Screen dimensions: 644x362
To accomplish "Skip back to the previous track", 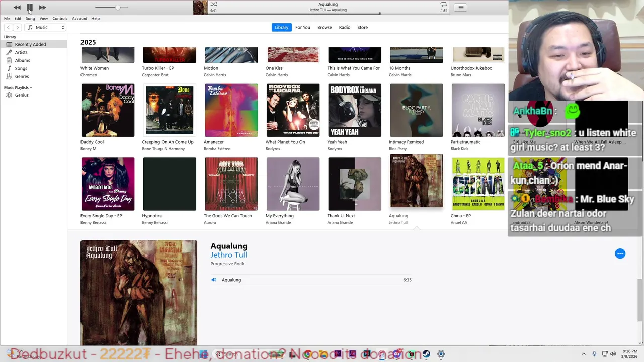I will [17, 7].
